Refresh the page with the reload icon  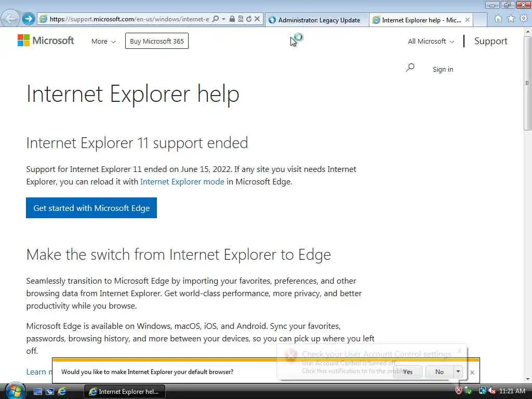coord(249,19)
